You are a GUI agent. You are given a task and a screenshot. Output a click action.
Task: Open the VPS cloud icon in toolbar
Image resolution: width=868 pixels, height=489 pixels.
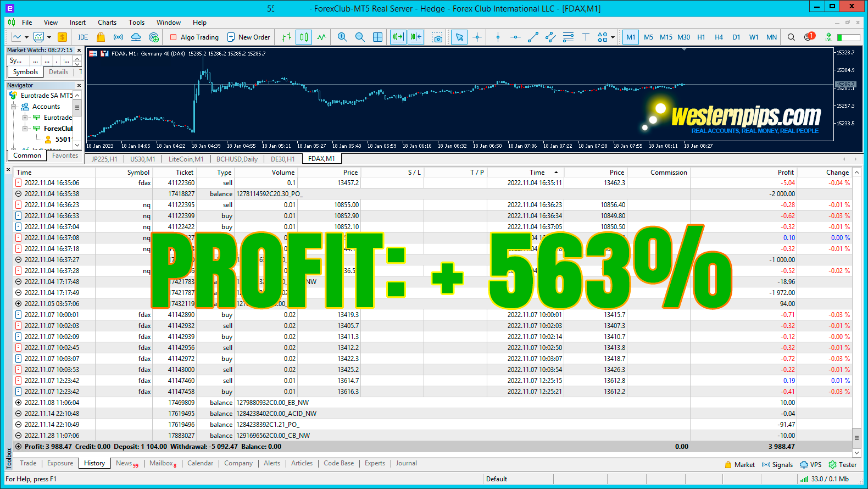click(x=136, y=37)
